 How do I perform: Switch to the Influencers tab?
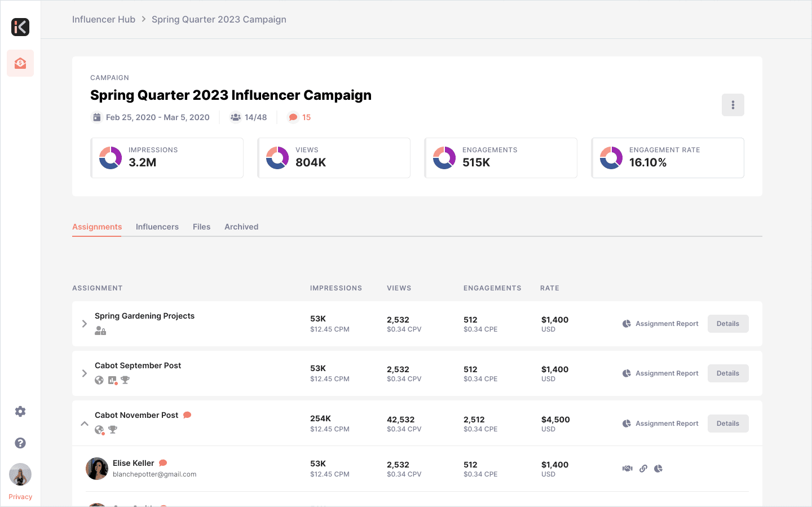pos(157,227)
